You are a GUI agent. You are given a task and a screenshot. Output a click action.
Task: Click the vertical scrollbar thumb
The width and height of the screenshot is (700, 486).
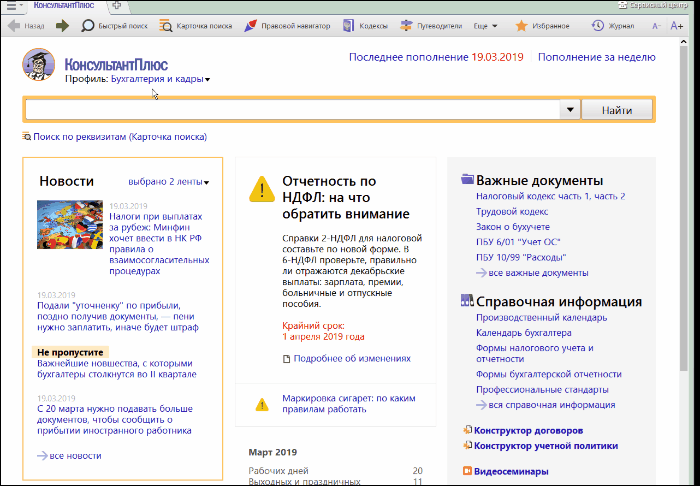pos(683,208)
